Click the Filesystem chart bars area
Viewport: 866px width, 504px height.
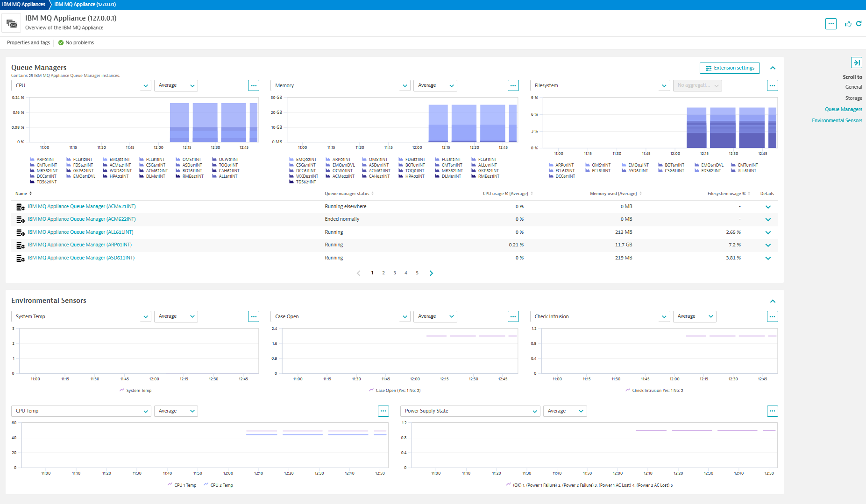click(x=731, y=127)
